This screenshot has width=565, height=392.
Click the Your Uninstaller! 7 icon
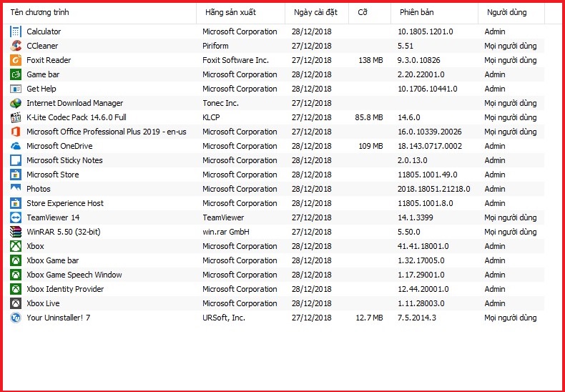(16, 318)
